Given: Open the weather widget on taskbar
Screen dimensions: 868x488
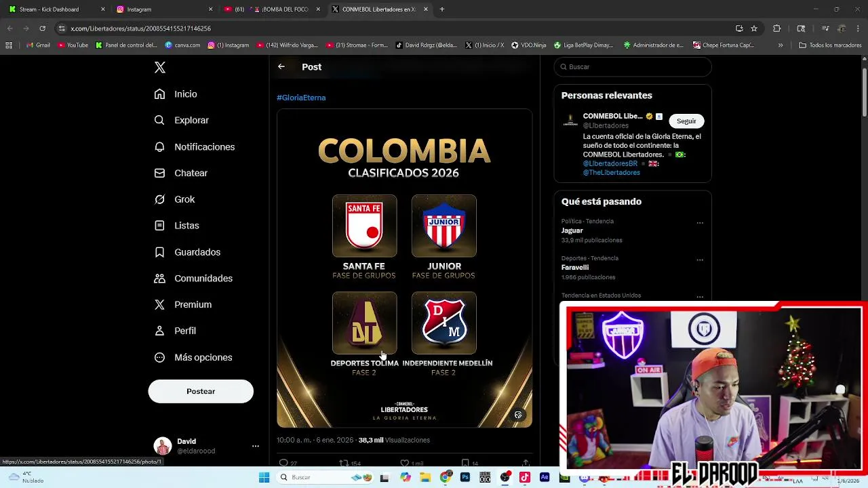Looking at the screenshot, I should (x=24, y=477).
